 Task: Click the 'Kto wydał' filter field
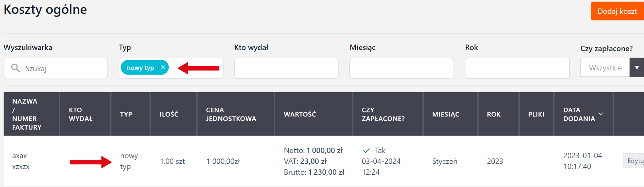[286, 68]
